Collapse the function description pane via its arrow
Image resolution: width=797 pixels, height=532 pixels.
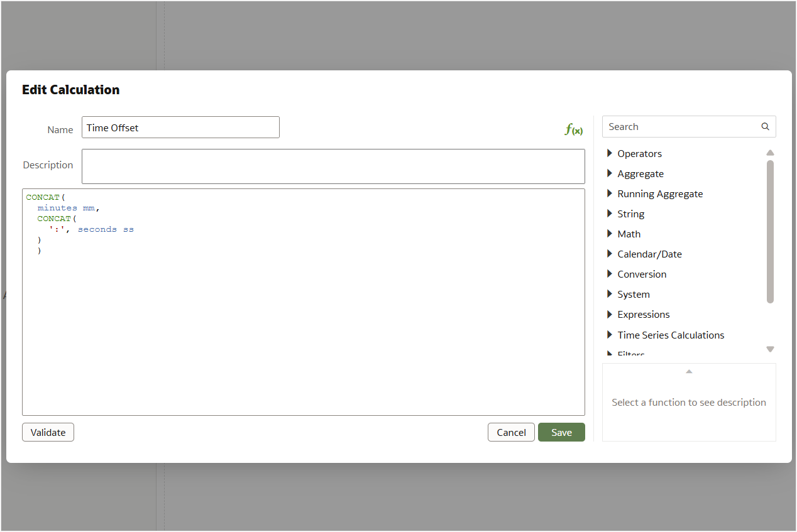pyautogui.click(x=689, y=371)
